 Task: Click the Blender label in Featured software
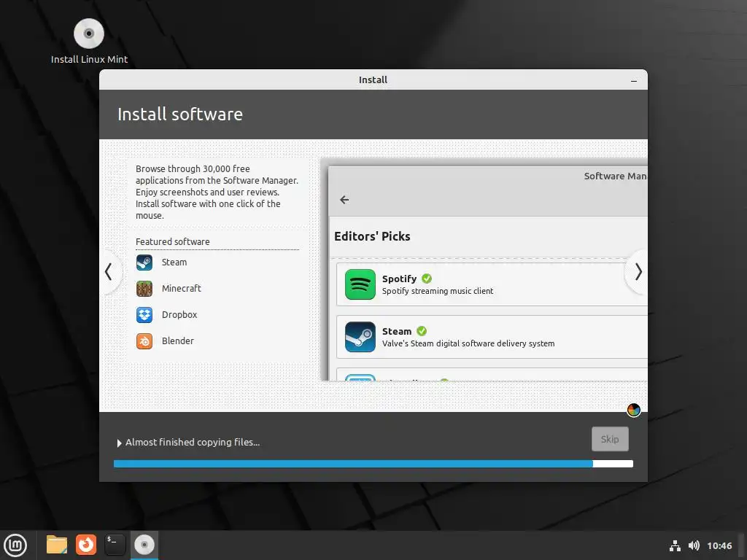[178, 341]
